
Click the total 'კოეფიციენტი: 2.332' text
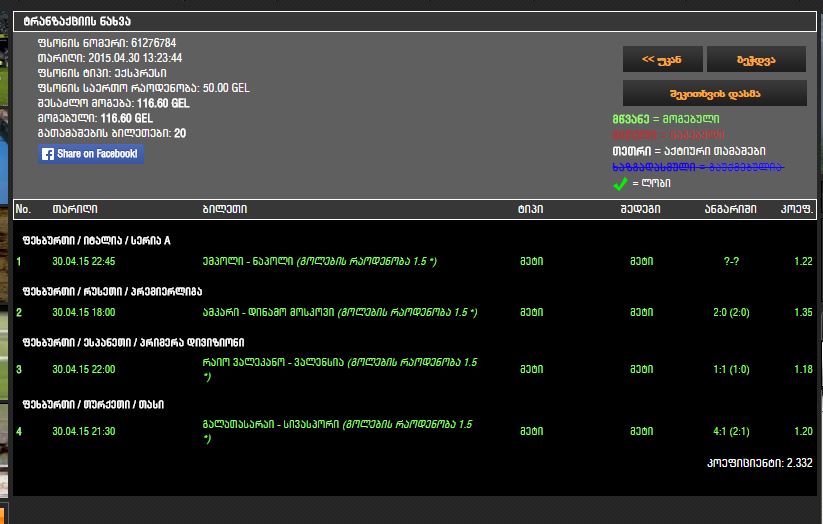click(759, 463)
